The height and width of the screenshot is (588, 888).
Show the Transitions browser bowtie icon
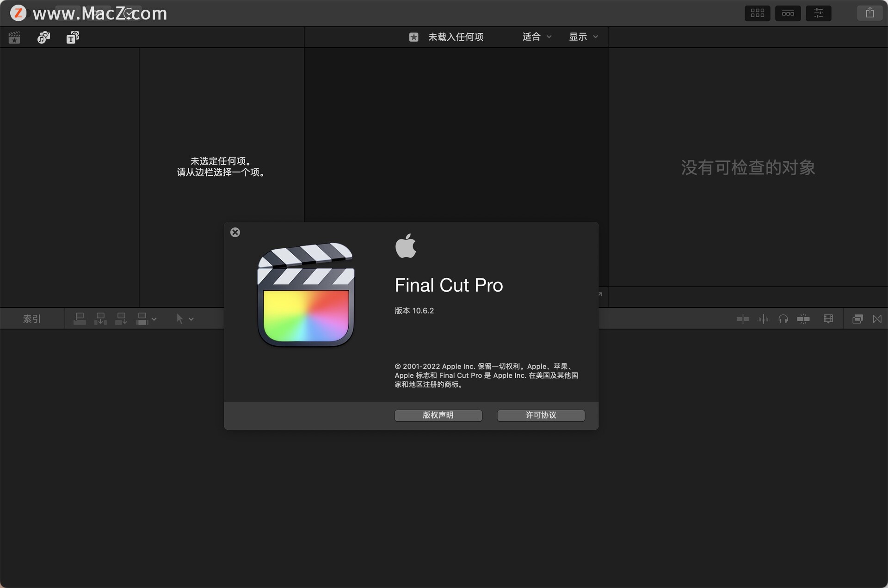877,319
